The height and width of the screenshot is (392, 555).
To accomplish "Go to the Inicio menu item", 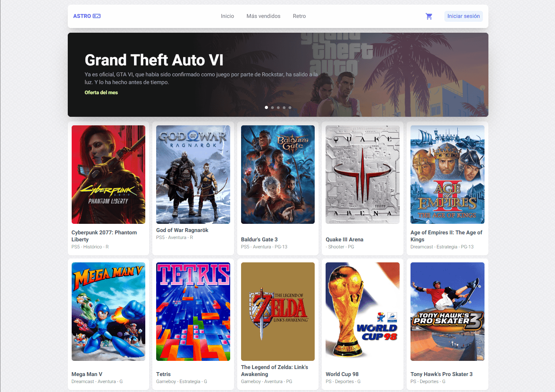I will (x=227, y=16).
